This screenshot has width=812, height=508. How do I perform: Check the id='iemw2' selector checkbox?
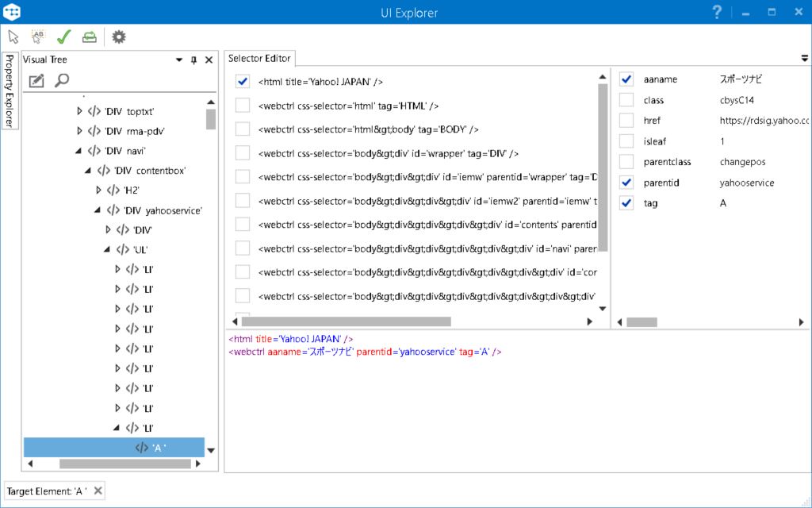click(x=243, y=201)
